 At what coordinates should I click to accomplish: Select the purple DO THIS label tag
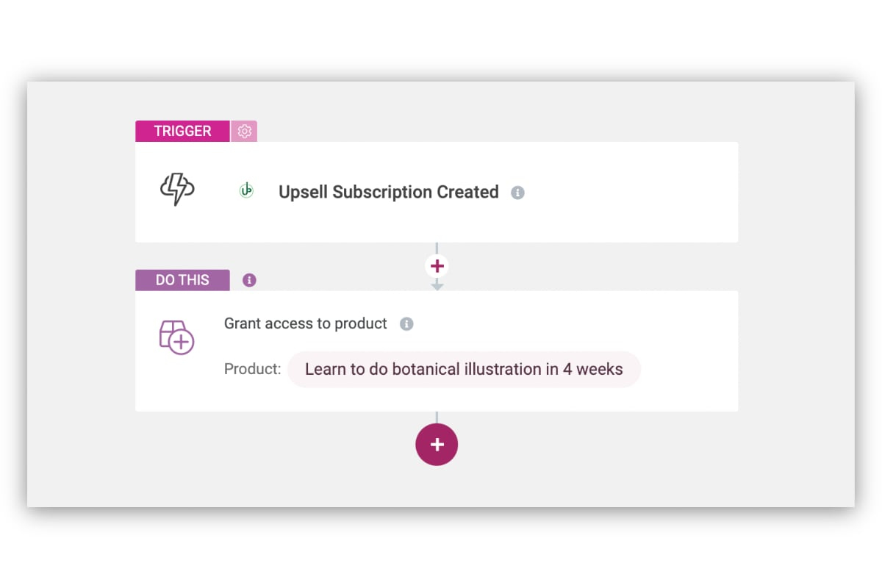point(182,280)
